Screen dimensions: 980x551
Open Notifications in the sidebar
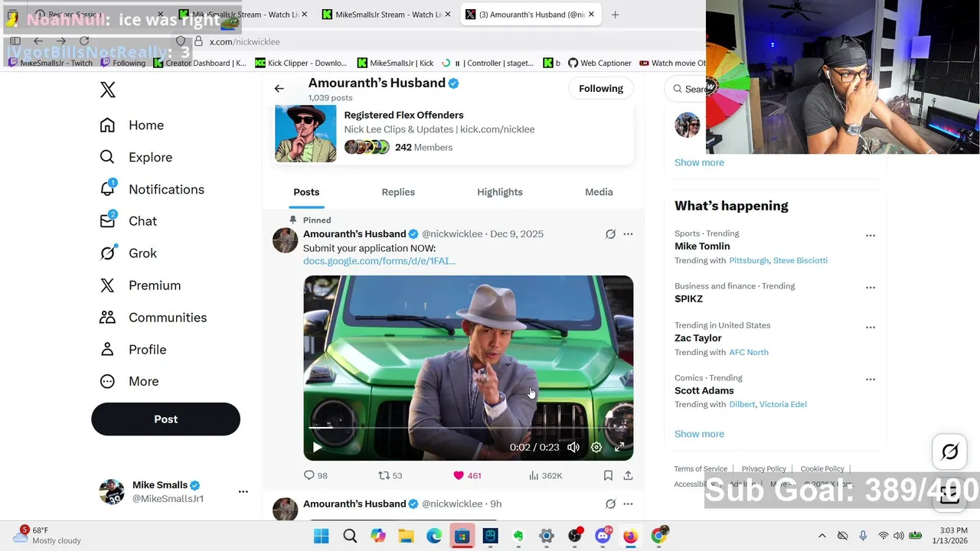(152, 190)
